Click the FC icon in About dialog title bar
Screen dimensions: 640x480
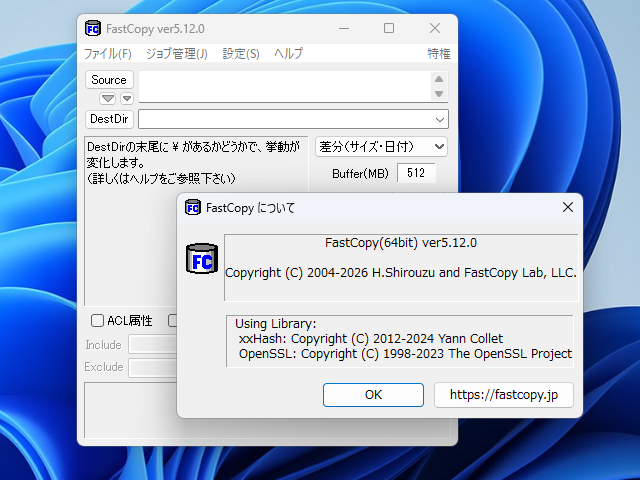click(x=193, y=208)
